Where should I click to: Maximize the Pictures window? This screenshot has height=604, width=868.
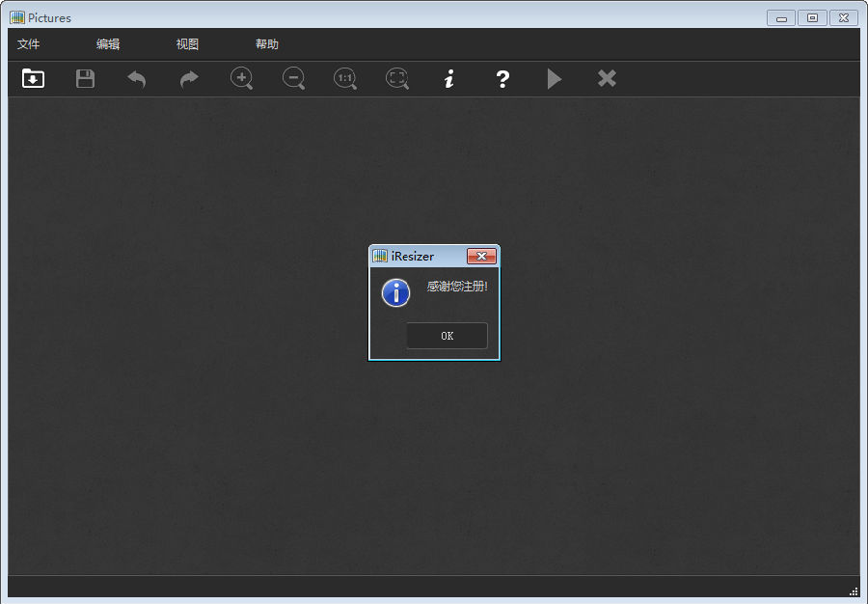click(x=812, y=17)
